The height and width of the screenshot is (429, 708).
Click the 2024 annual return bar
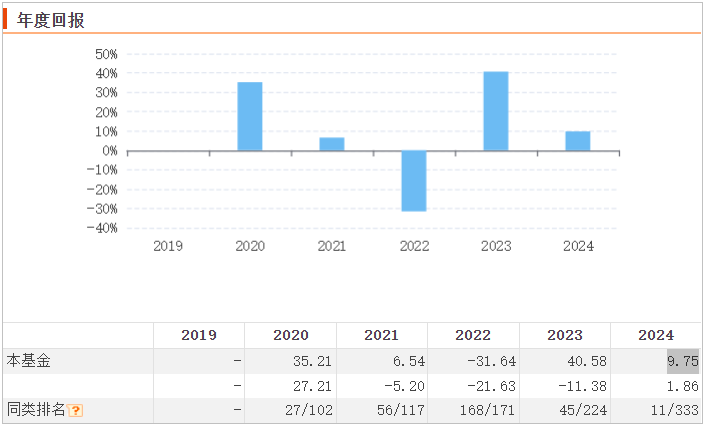[578, 141]
